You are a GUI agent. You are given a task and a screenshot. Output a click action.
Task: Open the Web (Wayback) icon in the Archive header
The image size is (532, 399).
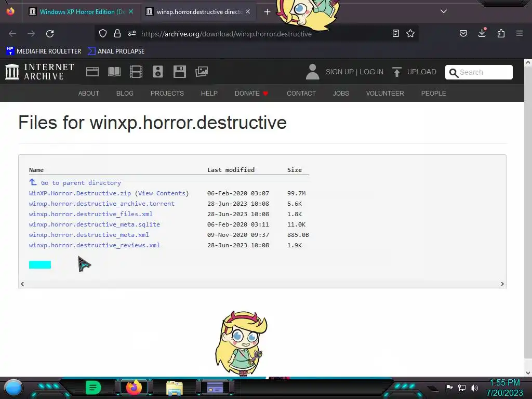pyautogui.click(x=92, y=72)
